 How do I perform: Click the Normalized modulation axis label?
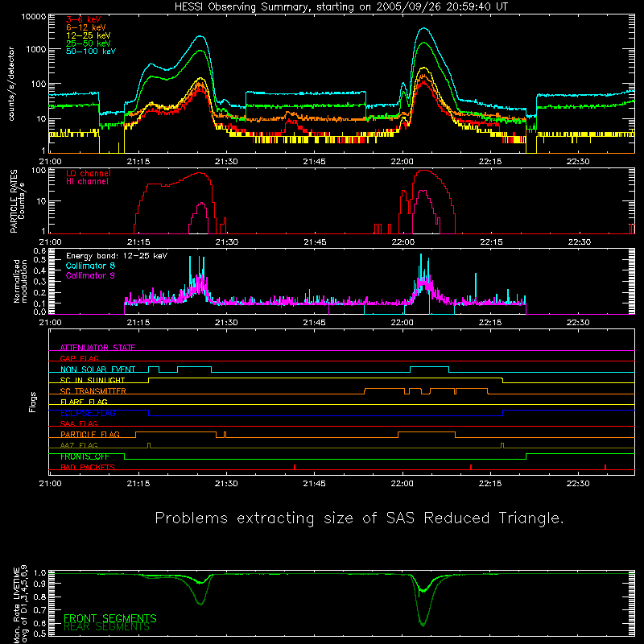coord(20,281)
